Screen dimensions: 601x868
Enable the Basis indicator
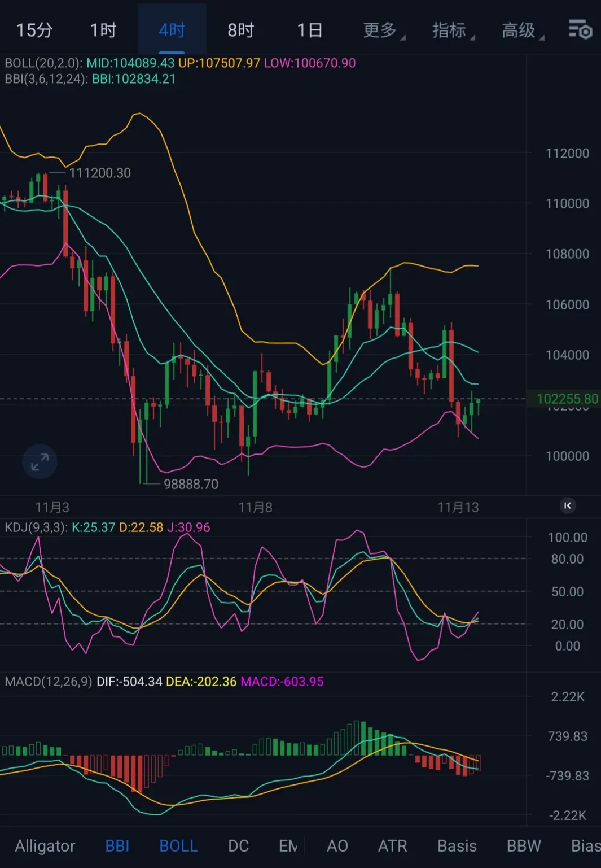point(457,845)
